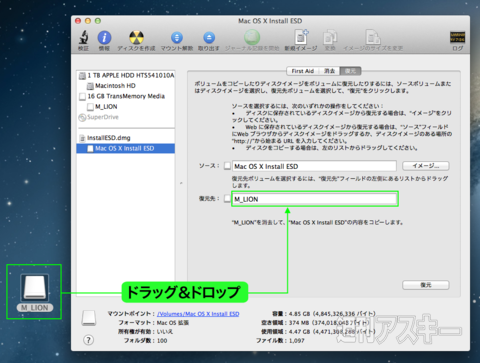
Task: Switch to the First Aid tab
Action: (x=302, y=71)
